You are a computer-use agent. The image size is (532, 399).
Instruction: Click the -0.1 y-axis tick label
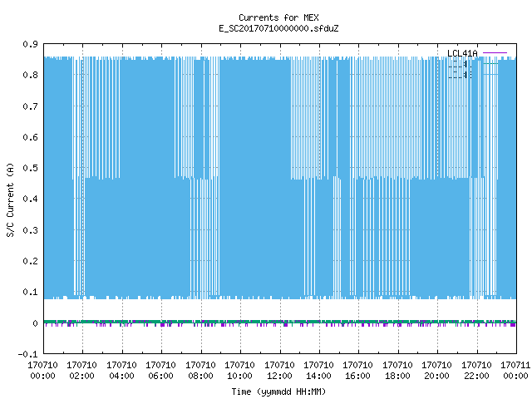[27, 354]
